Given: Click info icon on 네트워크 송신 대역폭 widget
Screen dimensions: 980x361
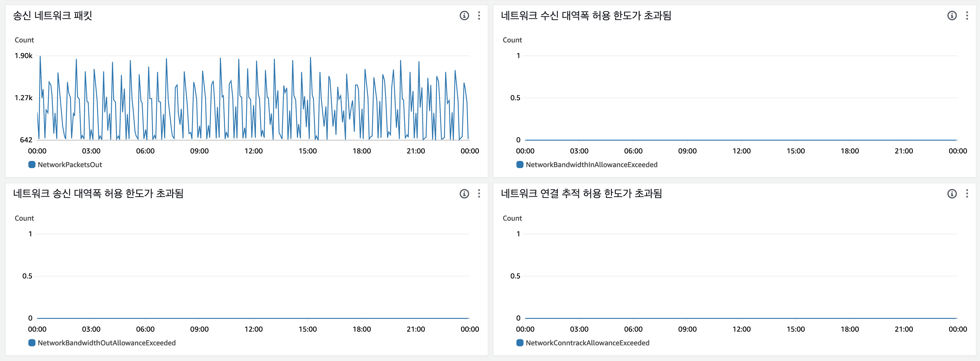Looking at the screenshot, I should tap(464, 194).
